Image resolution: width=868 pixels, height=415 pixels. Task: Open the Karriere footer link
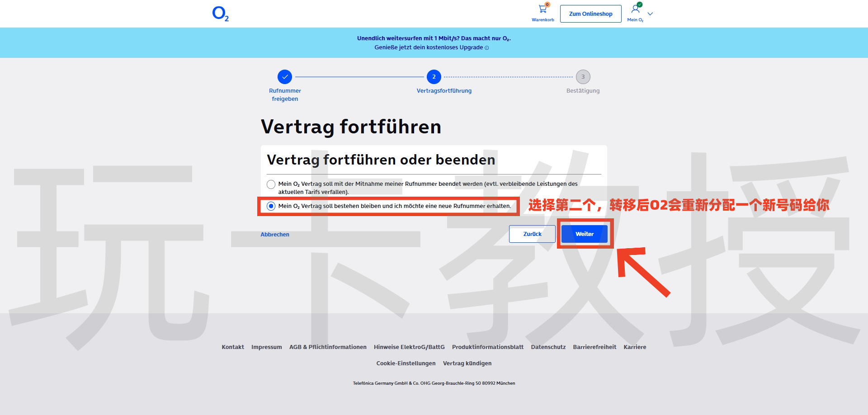(635, 347)
